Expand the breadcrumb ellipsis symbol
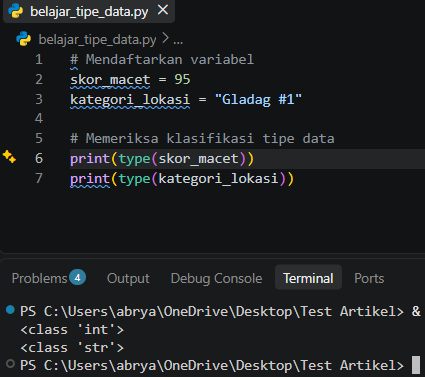Viewport: 425px width, 377px height. 178,41
